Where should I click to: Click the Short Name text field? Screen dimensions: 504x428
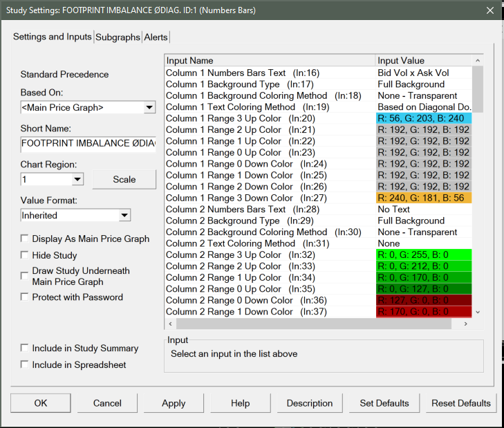[88, 143]
